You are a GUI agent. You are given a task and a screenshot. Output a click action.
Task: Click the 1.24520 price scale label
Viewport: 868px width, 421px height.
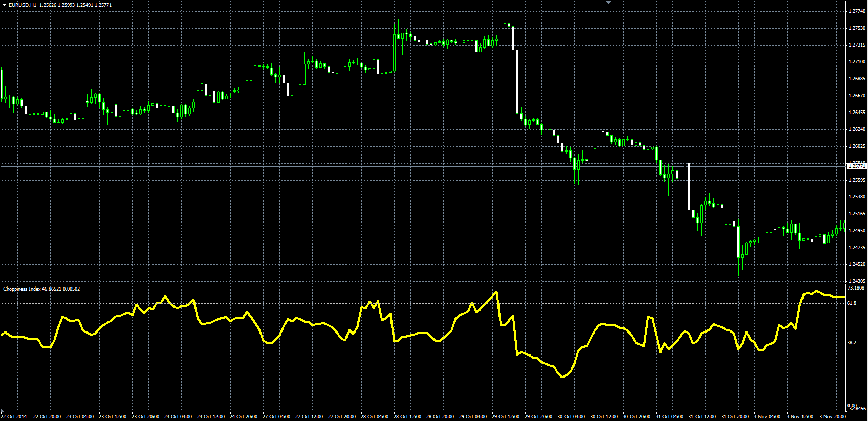click(x=857, y=264)
